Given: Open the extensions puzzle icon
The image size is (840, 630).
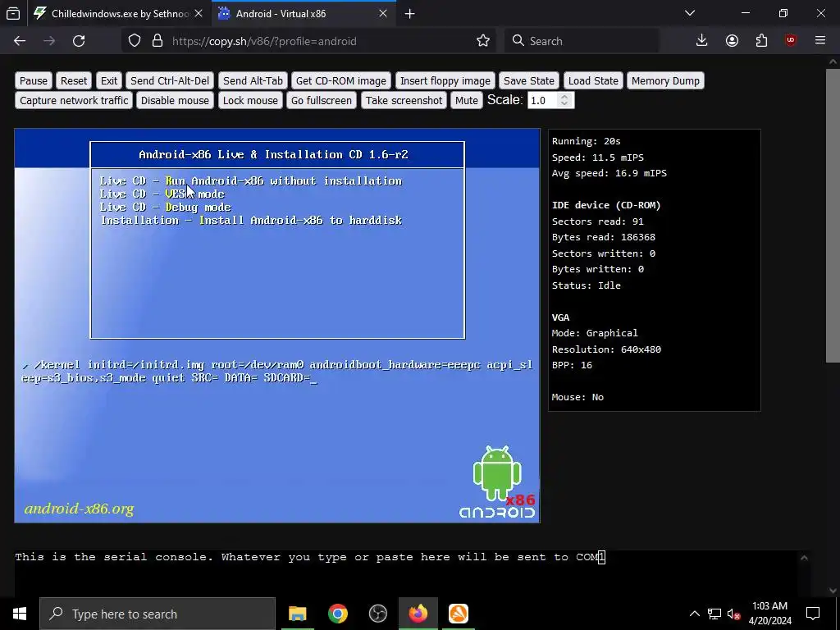Looking at the screenshot, I should coord(761,41).
